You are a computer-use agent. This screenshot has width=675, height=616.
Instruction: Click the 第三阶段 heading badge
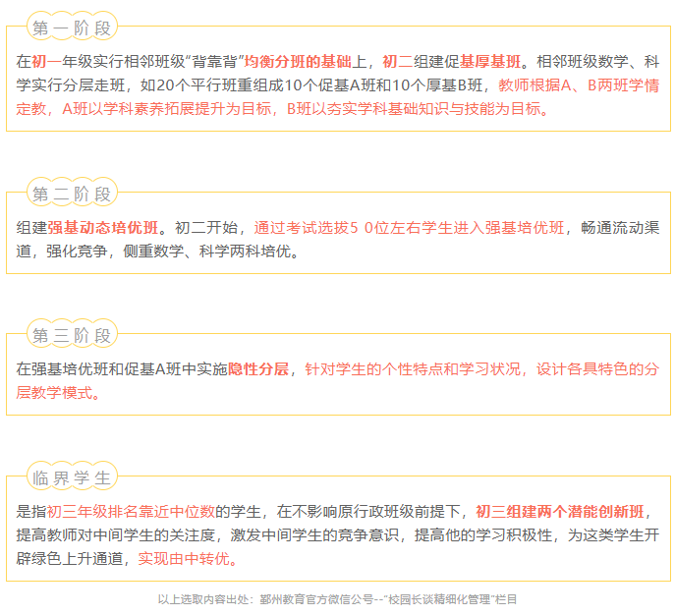[72, 335]
